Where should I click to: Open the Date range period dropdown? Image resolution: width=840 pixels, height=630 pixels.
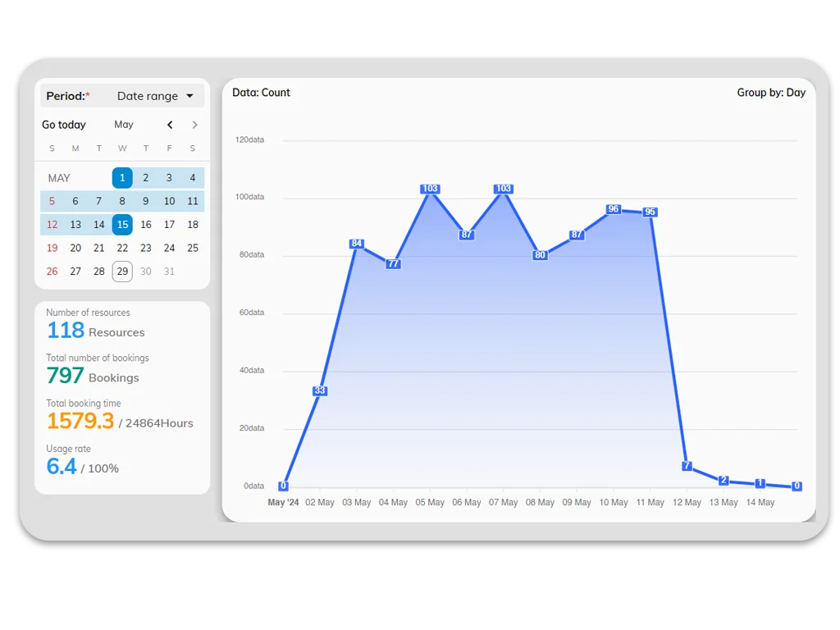[x=156, y=95]
